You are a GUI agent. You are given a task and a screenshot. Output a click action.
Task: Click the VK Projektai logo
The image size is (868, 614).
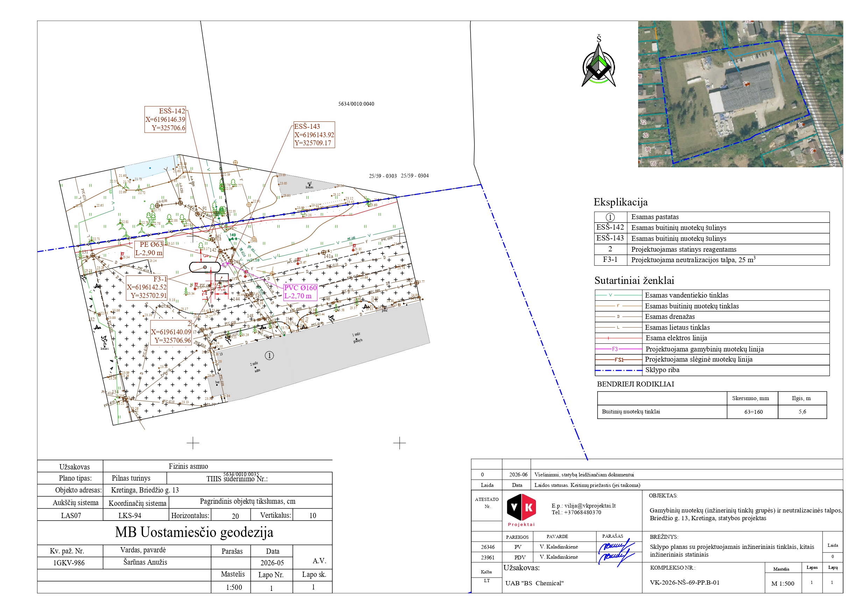point(521,510)
